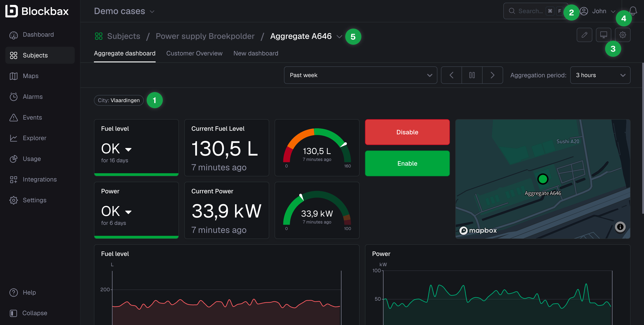
Task: Click the Help question mark icon
Action: 13,293
